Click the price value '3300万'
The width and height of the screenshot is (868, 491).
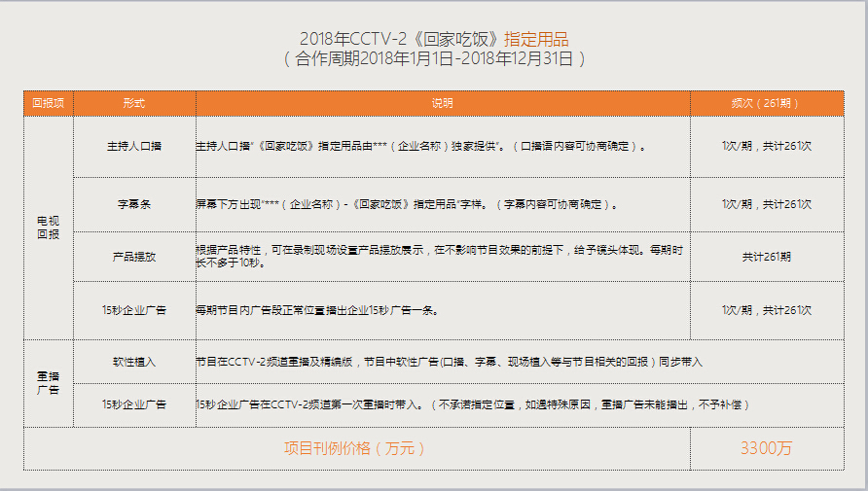(767, 448)
